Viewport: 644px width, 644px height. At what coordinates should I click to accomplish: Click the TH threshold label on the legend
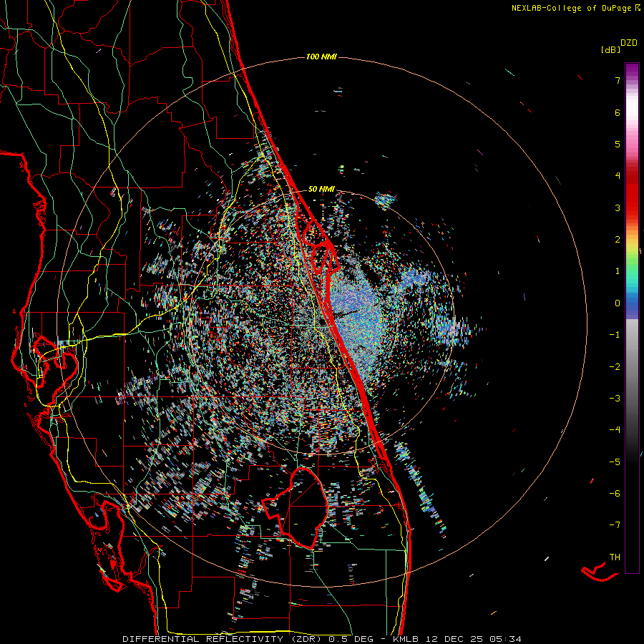[615, 557]
